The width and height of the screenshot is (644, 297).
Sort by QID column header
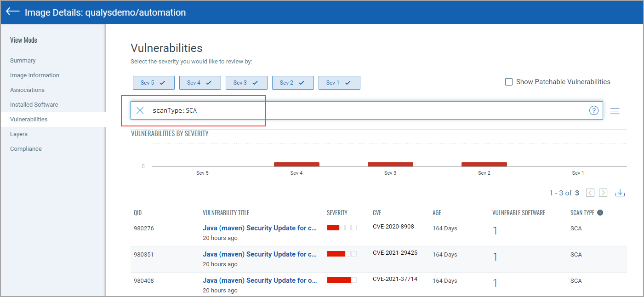pyautogui.click(x=137, y=213)
